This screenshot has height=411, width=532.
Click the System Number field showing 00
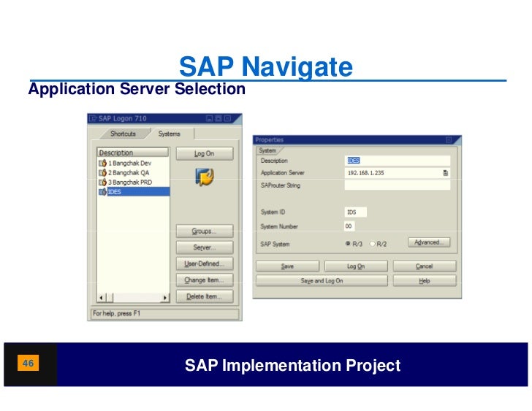click(349, 226)
